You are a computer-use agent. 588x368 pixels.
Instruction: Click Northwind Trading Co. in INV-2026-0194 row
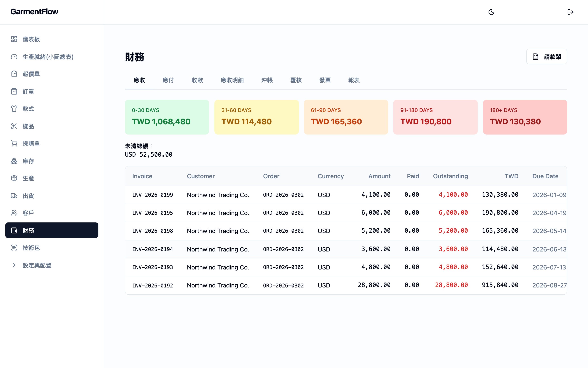[x=218, y=249]
